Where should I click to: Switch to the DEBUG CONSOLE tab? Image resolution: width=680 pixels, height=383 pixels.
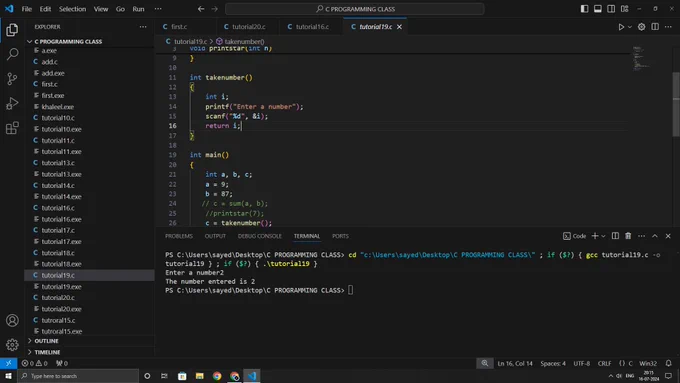click(x=259, y=236)
